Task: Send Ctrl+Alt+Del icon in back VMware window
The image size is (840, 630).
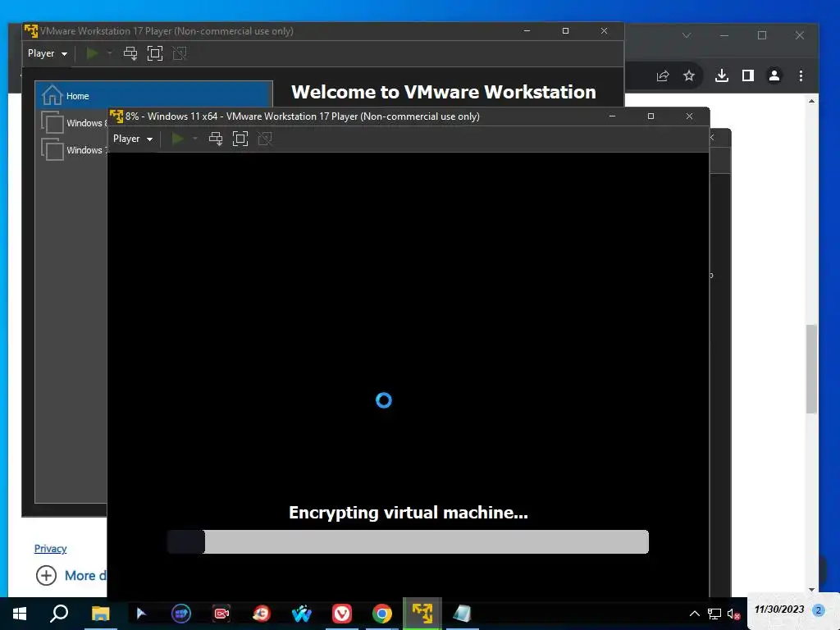Action: (x=130, y=53)
